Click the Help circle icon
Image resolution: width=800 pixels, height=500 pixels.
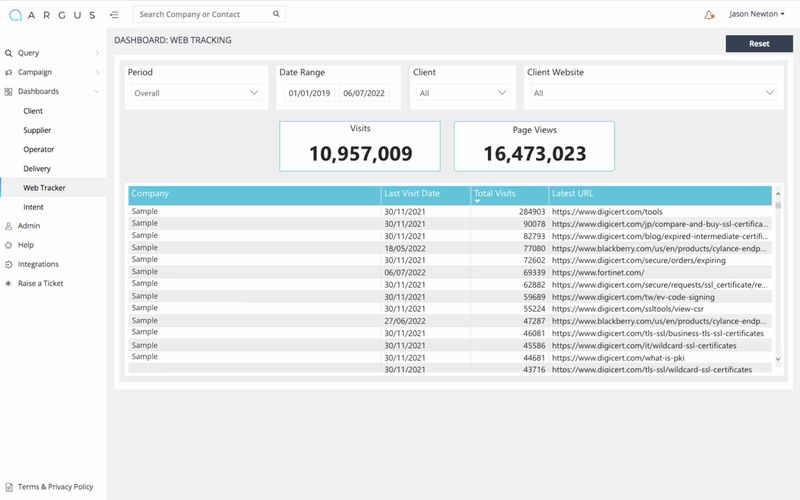coord(8,245)
